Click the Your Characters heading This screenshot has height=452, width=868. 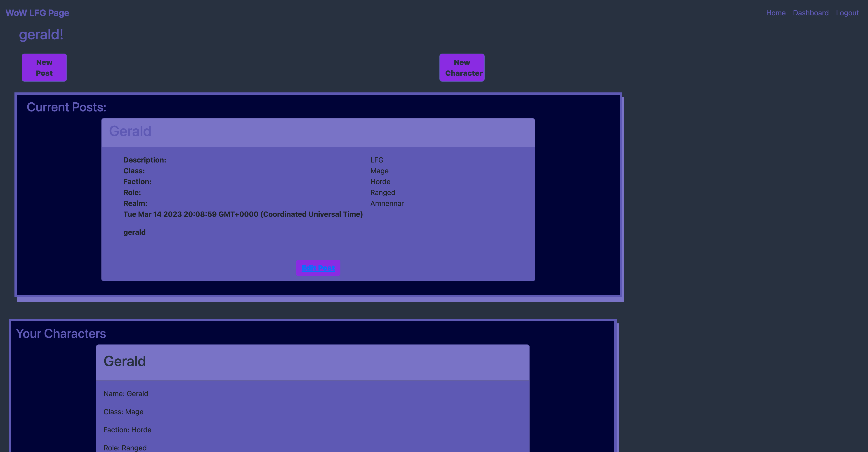click(x=61, y=333)
